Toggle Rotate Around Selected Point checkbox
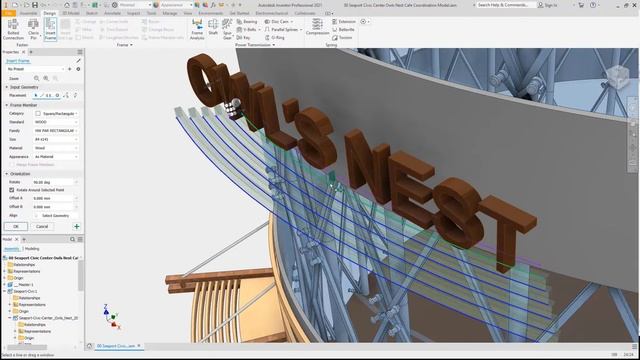This screenshot has height=360, width=640. point(12,190)
